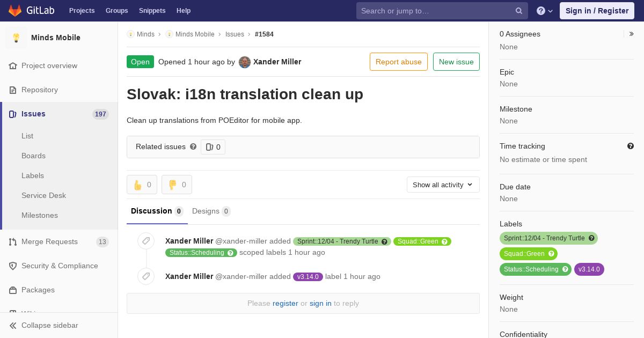Click the Packages icon in sidebar

pyautogui.click(x=13, y=290)
